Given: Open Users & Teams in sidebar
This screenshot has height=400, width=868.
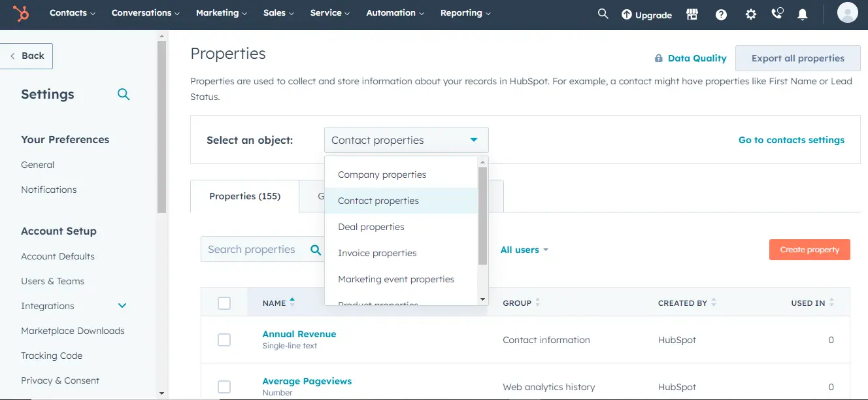Looking at the screenshot, I should (53, 281).
